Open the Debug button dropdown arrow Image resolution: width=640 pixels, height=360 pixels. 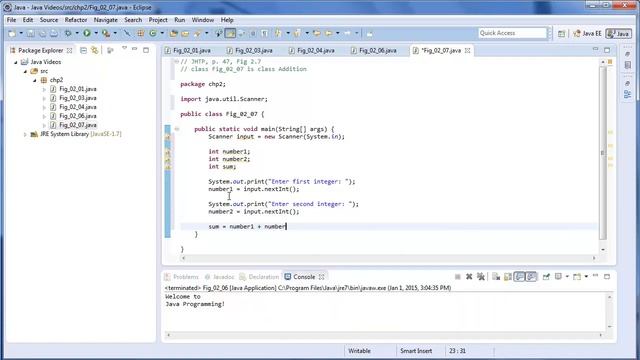(x=77, y=33)
